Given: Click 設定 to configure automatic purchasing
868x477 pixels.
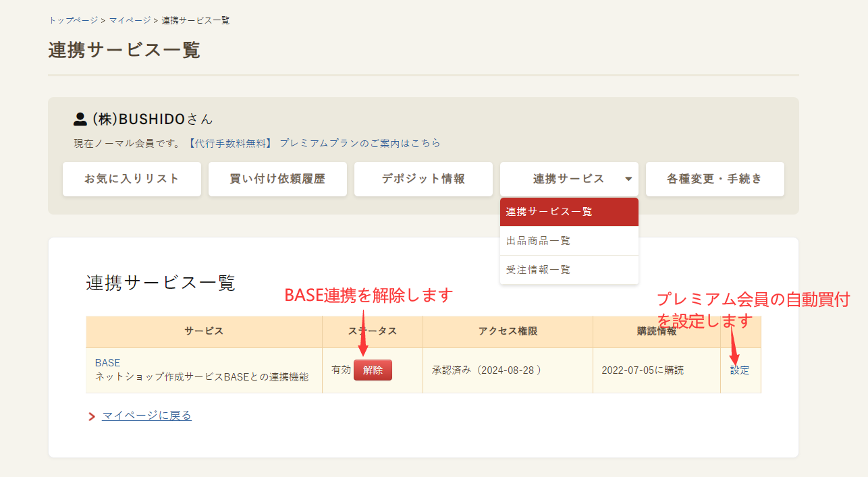Looking at the screenshot, I should click(x=739, y=370).
